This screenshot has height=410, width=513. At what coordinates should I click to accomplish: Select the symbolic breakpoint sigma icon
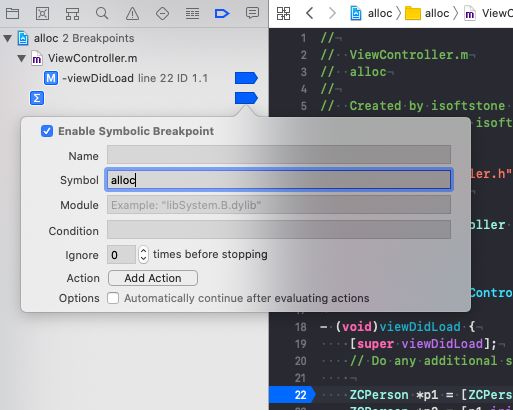click(x=37, y=98)
